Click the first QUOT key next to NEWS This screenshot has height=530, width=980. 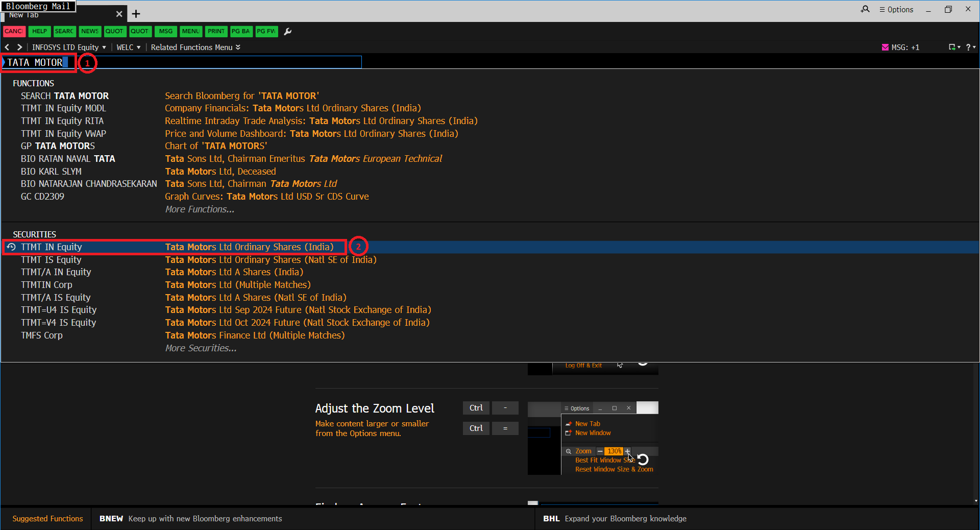[x=115, y=32]
